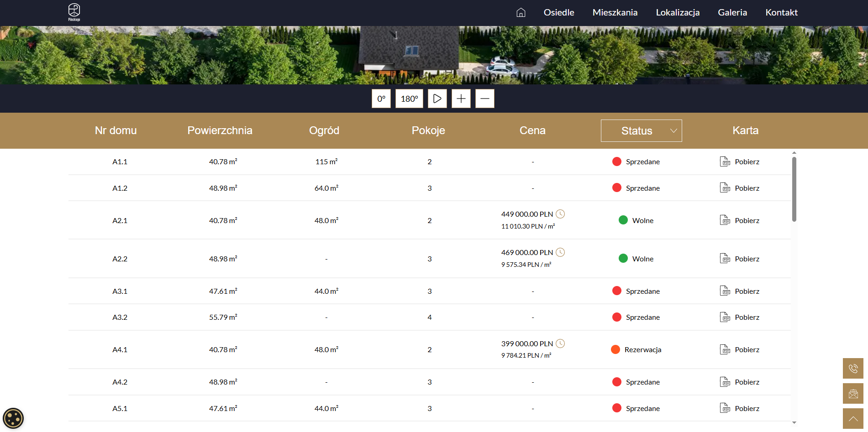Click Sprzedane status in row A3.1
This screenshot has height=432, width=868.
click(x=643, y=291)
